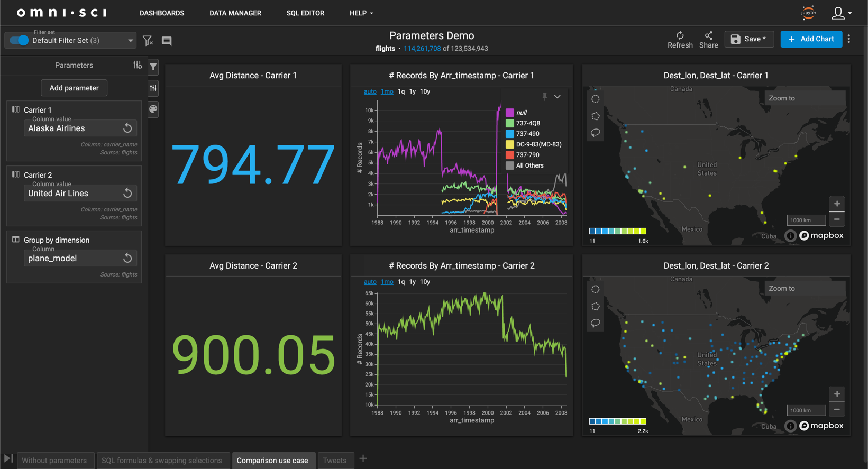868x469 pixels.
Task: Expand the Filter set dropdown
Action: [130, 41]
